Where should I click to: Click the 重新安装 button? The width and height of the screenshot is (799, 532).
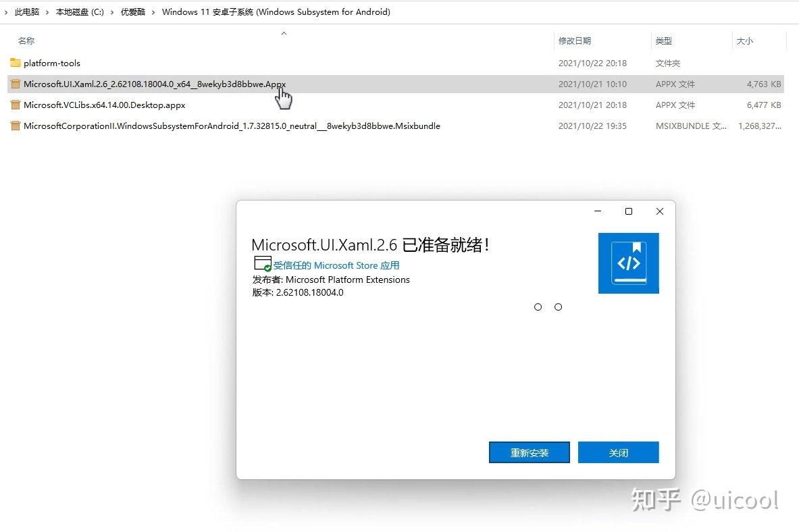pos(529,452)
